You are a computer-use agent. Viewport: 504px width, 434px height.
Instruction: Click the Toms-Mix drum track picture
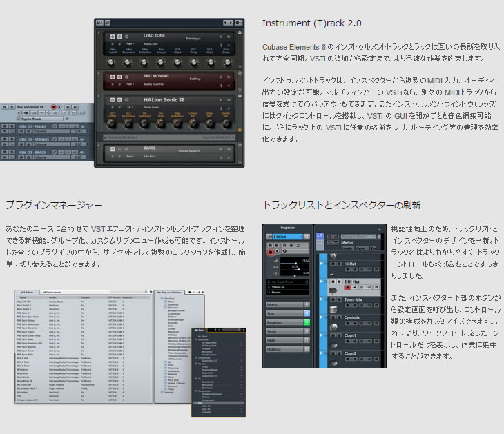(x=333, y=309)
